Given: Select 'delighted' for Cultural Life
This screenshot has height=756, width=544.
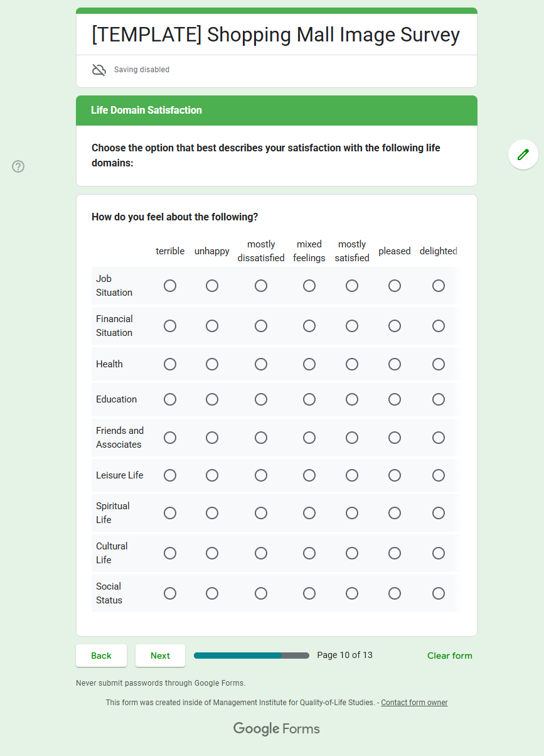Looking at the screenshot, I should click(439, 553).
